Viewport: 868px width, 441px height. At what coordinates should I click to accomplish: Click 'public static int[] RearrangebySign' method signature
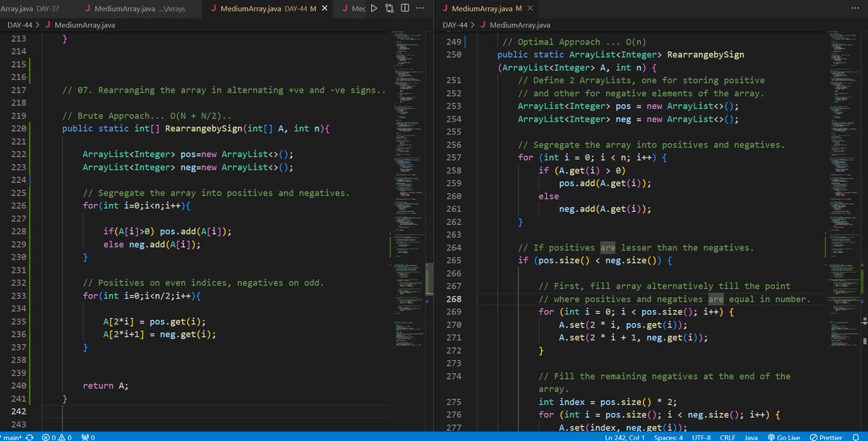coord(196,129)
